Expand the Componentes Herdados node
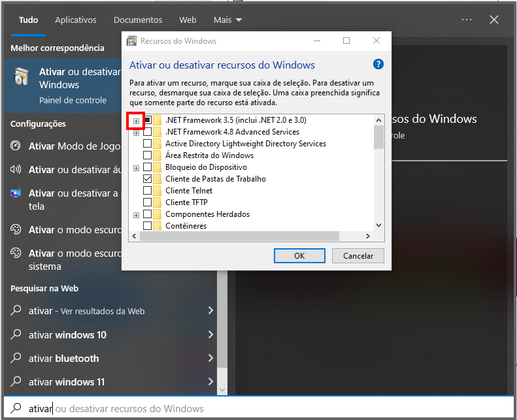This screenshot has height=420, width=517. [136, 216]
